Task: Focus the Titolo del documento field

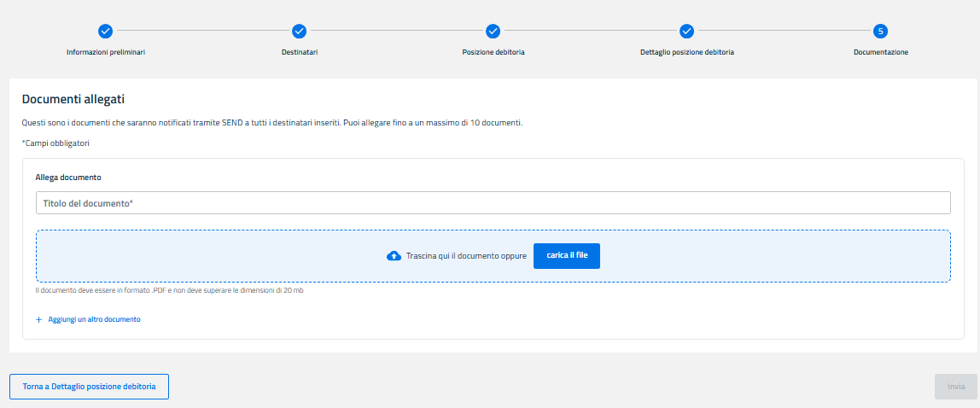Action: [x=493, y=203]
